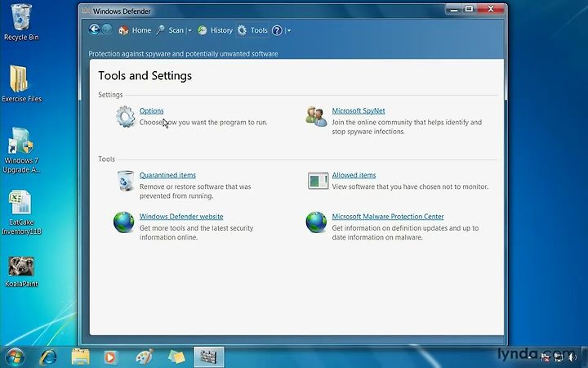The height and width of the screenshot is (368, 588).
Task: Click the Windows Defender website globe icon
Action: coord(124,222)
